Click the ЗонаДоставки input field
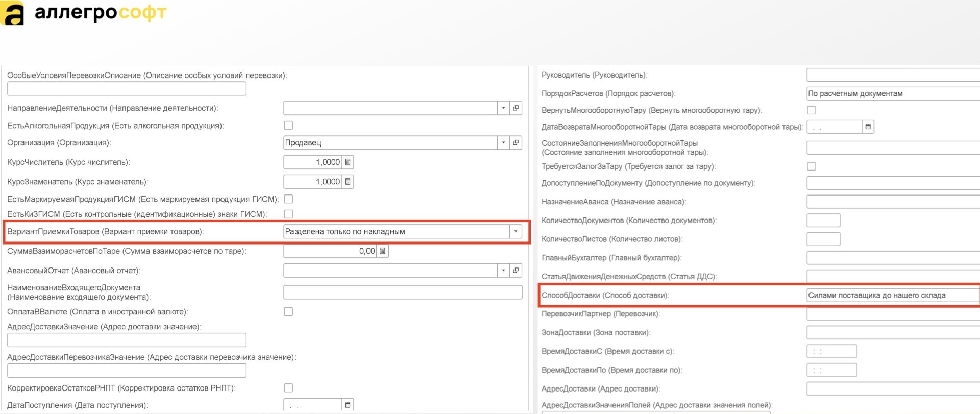Viewport: 980px width, 414px height. point(893,333)
